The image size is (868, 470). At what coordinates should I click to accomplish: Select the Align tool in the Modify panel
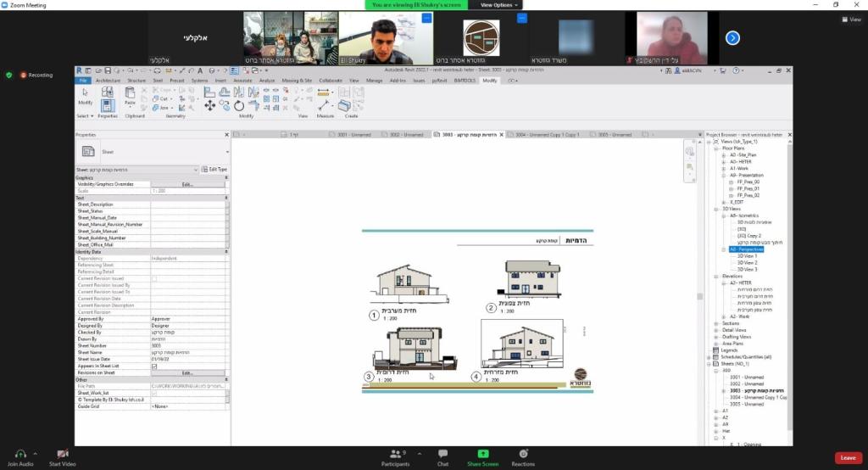209,92
